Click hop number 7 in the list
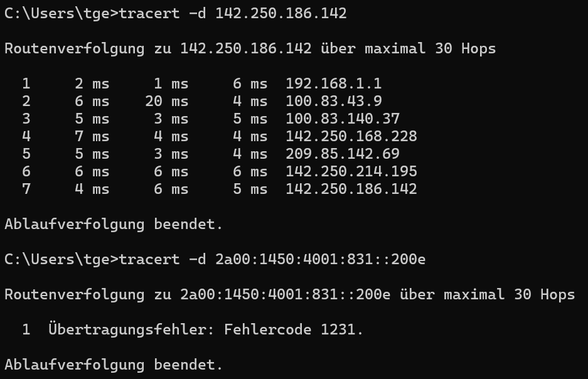 [x=26, y=189]
